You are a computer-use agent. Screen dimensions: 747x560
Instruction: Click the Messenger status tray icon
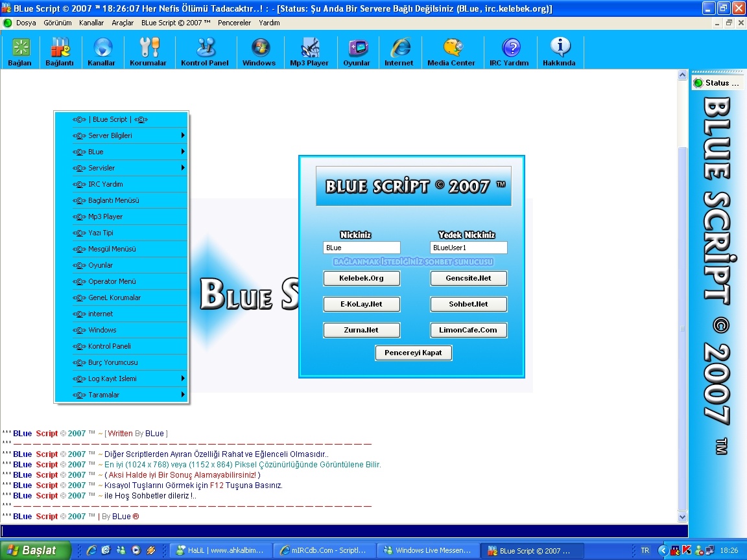[699, 550]
